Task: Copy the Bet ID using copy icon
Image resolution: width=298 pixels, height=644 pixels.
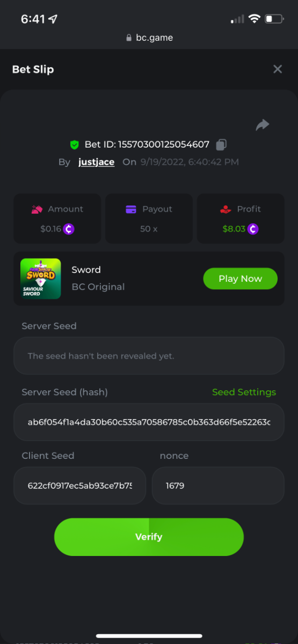Action: (x=221, y=144)
